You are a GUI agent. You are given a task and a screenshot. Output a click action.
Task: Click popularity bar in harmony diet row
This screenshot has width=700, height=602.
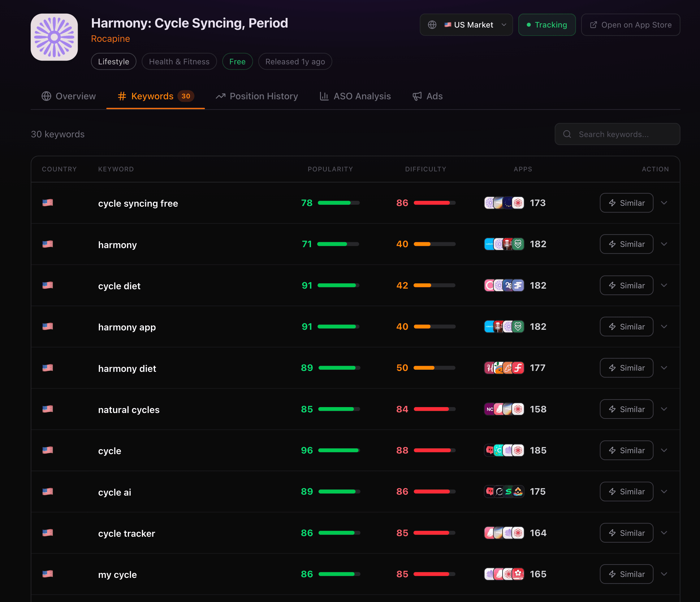point(339,368)
